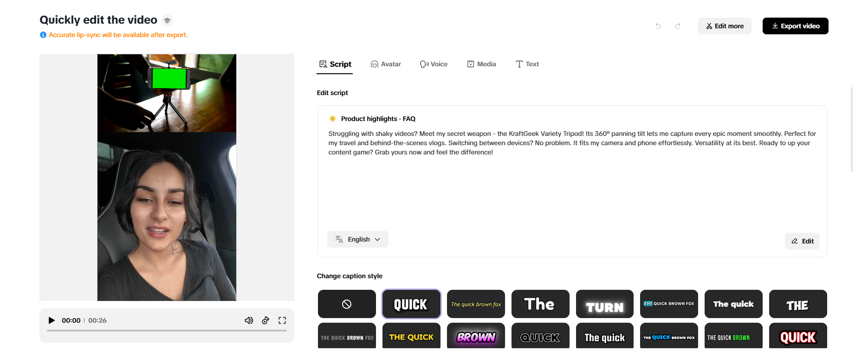Click the lip-sync info icon

43,35
